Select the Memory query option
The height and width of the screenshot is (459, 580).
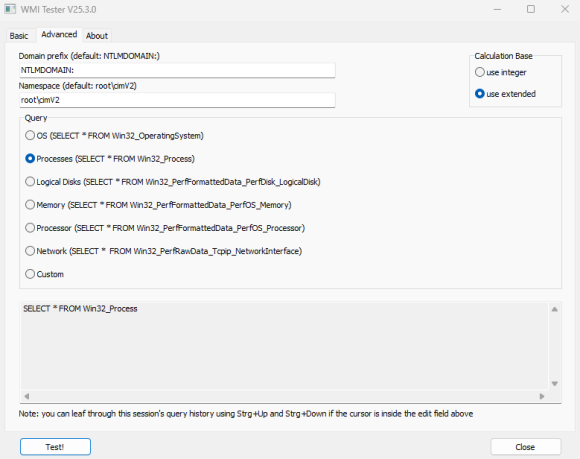(158, 205)
